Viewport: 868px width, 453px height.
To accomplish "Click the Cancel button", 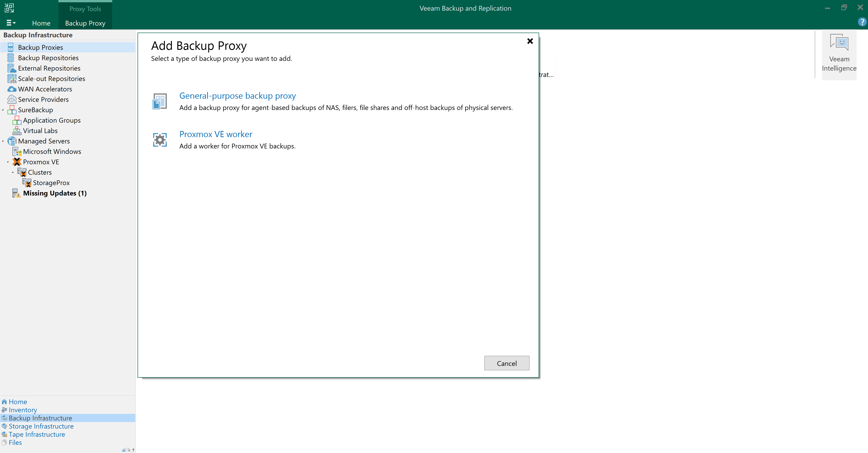I will [x=506, y=363].
